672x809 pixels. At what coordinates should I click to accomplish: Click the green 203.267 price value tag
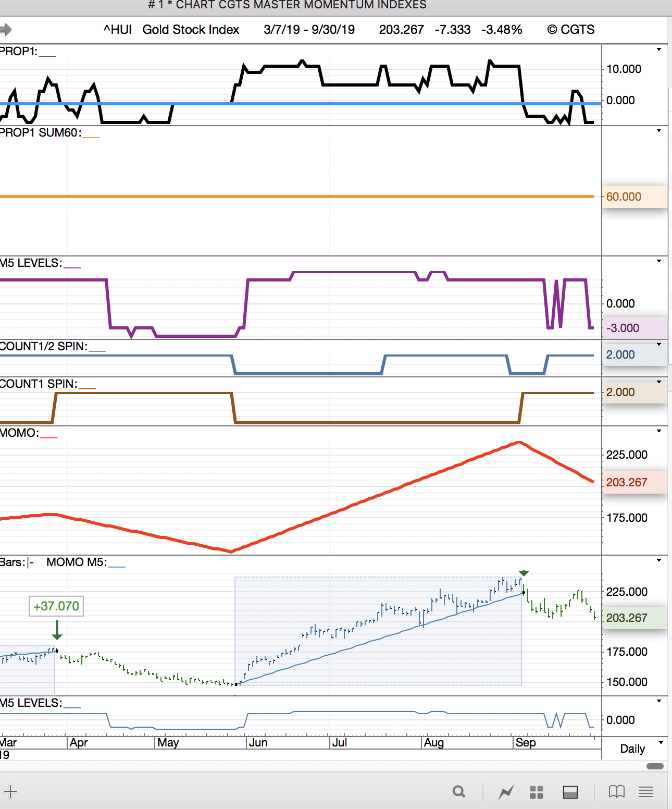634,618
